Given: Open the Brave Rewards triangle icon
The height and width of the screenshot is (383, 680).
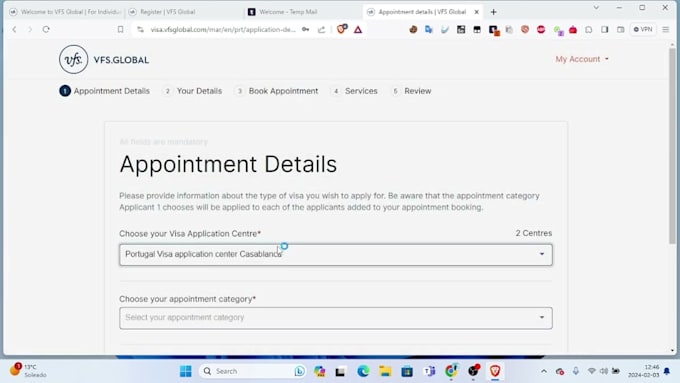Looking at the screenshot, I should coord(358,29).
